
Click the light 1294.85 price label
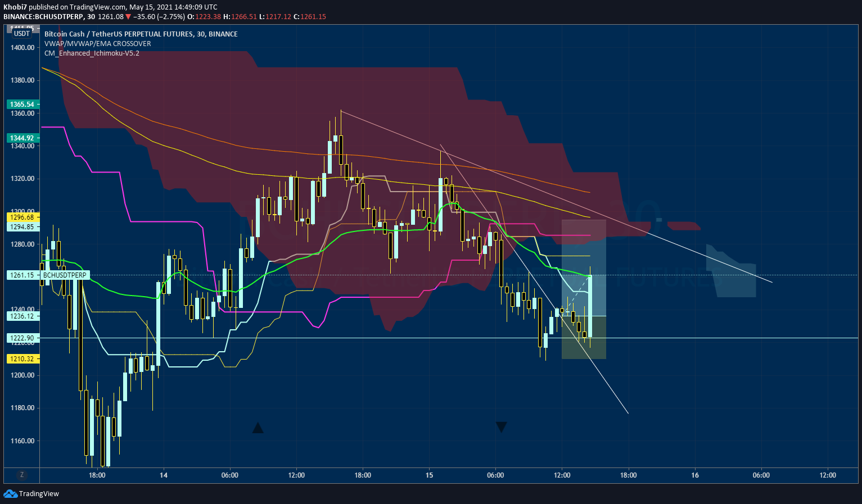click(x=22, y=227)
